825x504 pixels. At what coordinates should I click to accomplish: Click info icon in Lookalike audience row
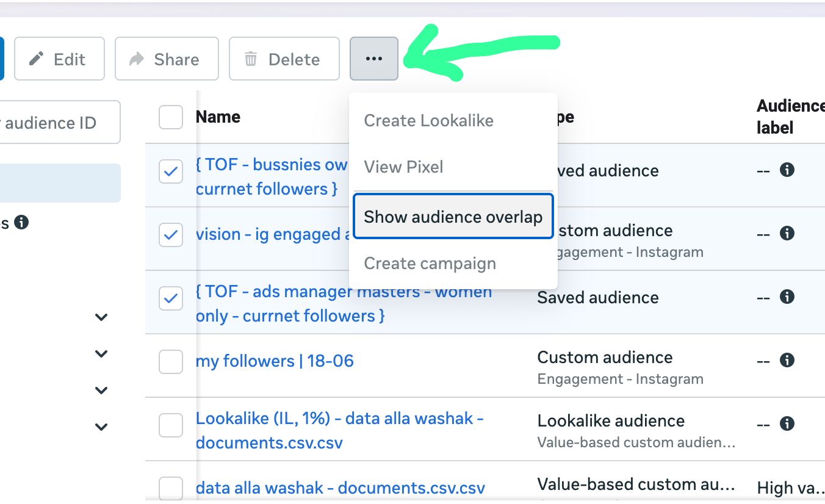point(787,423)
